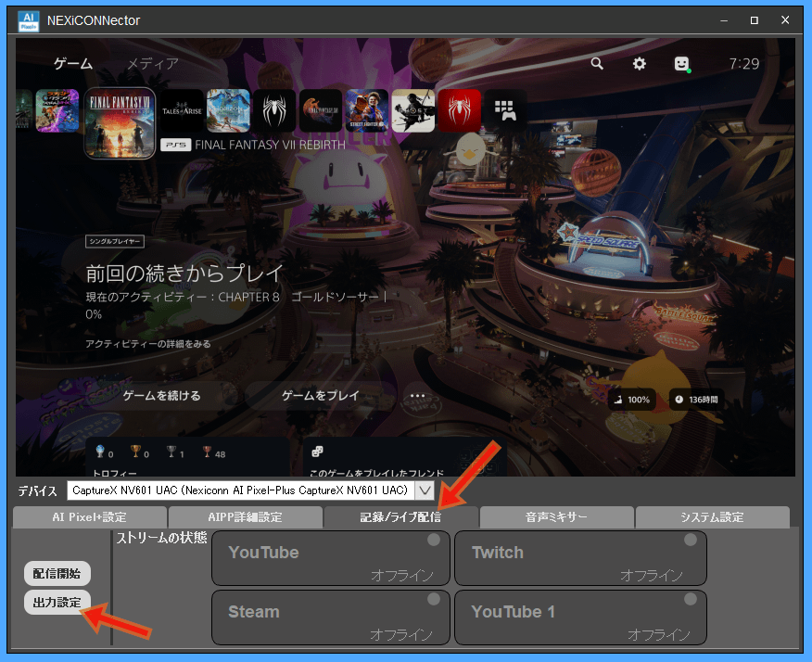The height and width of the screenshot is (662, 812).
Task: Click the 7:29 clock display
Action: tap(744, 64)
